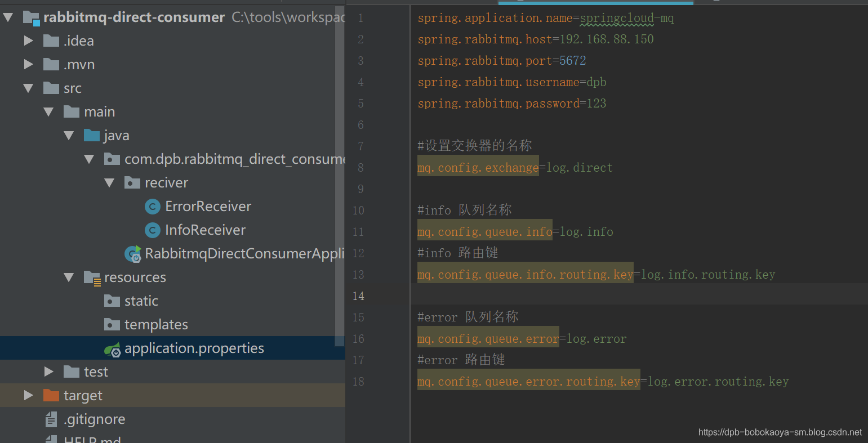
Task: Click the mq.config.queue.info.routing.key property
Action: 526,275
